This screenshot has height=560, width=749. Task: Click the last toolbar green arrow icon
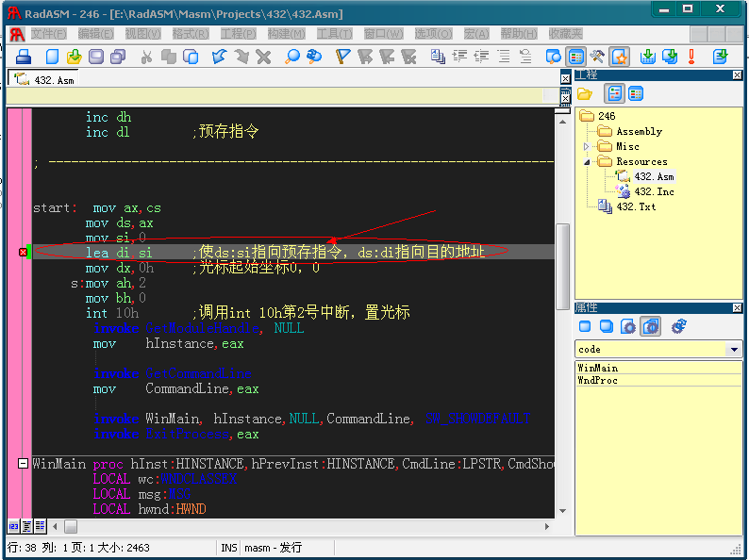point(720,57)
